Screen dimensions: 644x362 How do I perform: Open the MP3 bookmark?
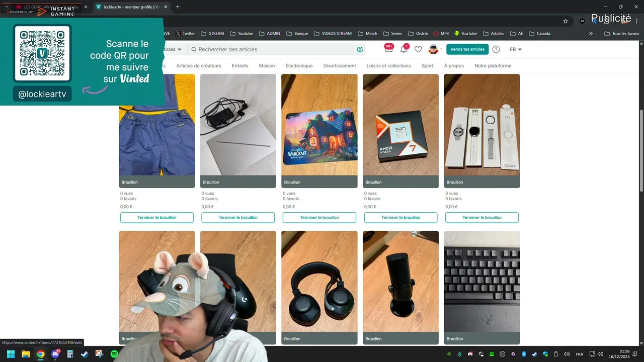[x=441, y=34]
